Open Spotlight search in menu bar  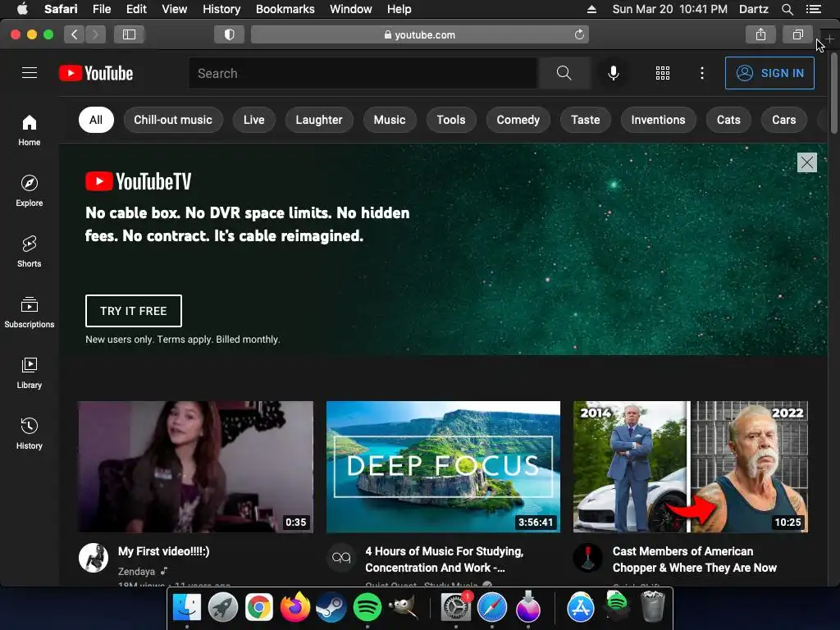coord(787,9)
